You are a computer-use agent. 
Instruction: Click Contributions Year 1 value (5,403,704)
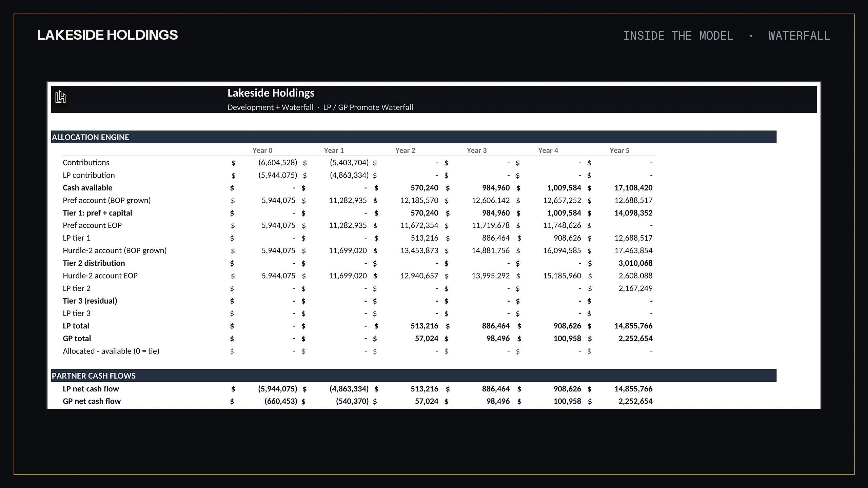(349, 162)
